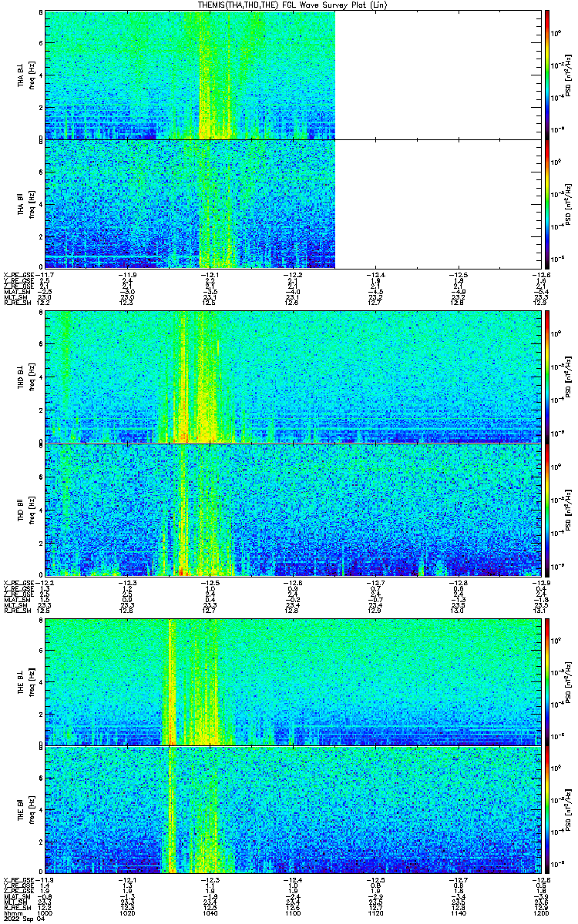Click the THD B-parallel freq [Hz] axis label
578x924 pixels.
[31, 509]
